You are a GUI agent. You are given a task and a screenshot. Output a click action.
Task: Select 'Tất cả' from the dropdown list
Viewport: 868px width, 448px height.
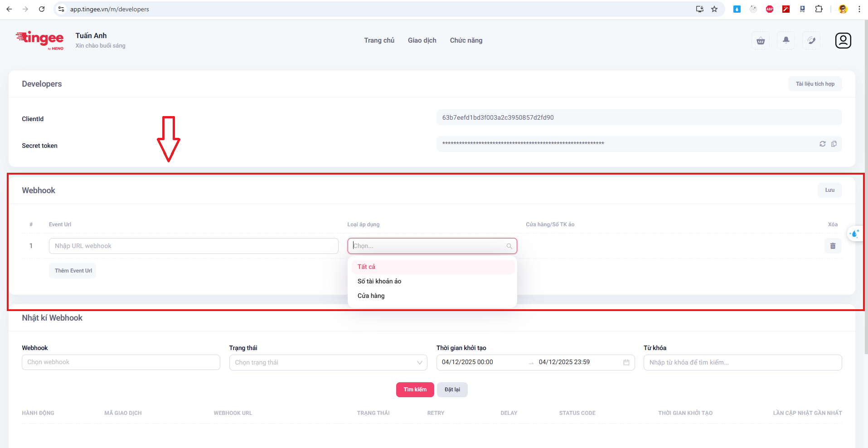[x=366, y=267]
